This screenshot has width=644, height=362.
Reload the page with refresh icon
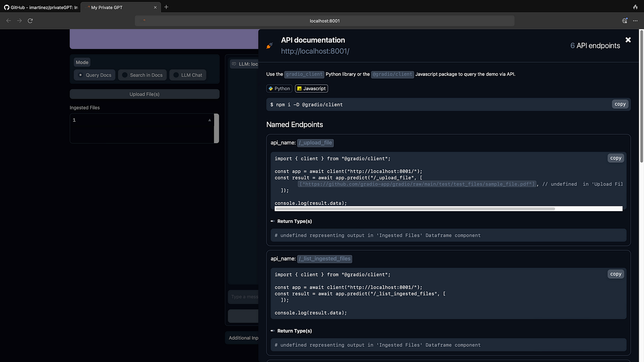click(30, 21)
